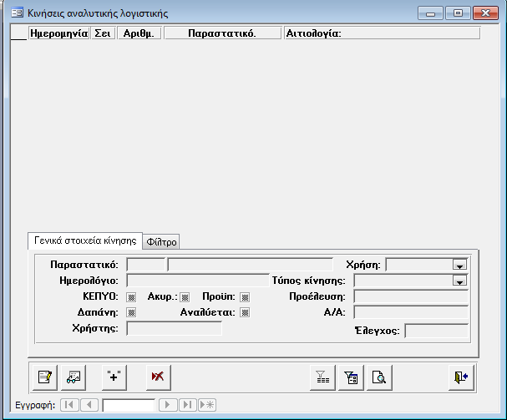This screenshot has height=420, width=507.
Task: Toggle the Αναλύεται checkbox
Action: coord(245,312)
